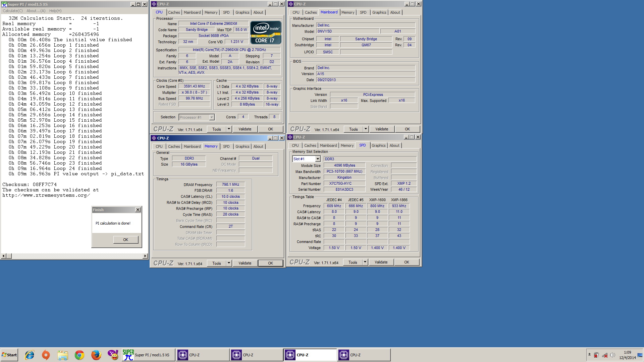Click BIOS date 09/27/2013
Image resolution: width=644 pixels, height=362 pixels.
pos(366,80)
